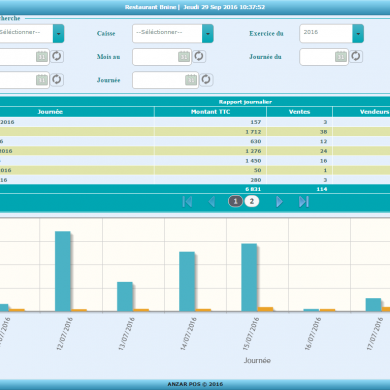Click the Journée date input
390x390 pixels.
[x=165, y=80]
